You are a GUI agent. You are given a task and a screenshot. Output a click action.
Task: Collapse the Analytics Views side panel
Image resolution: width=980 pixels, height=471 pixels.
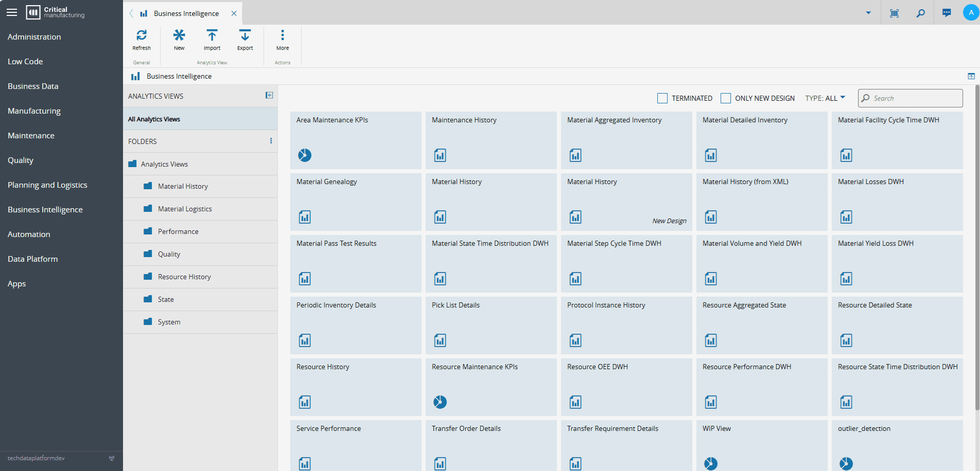[x=269, y=96]
